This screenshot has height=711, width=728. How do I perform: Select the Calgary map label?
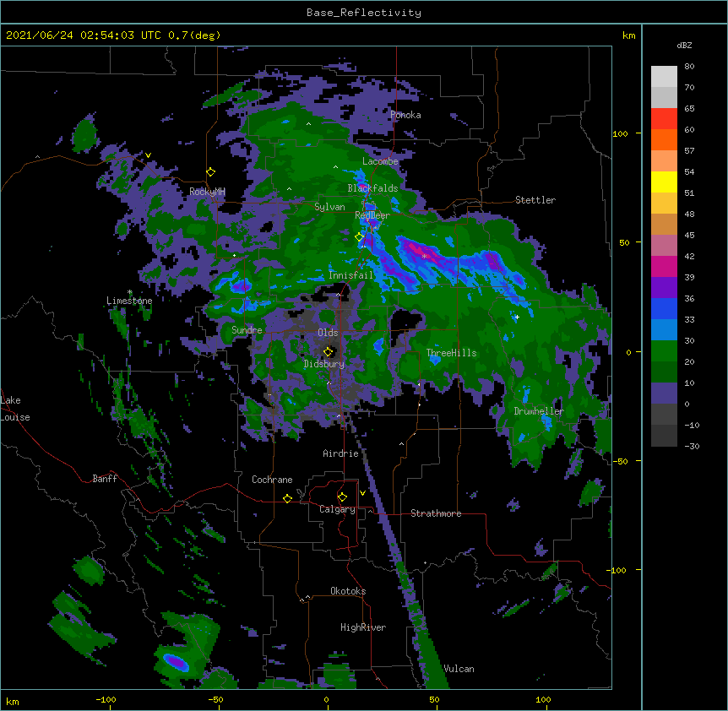pyautogui.click(x=338, y=509)
